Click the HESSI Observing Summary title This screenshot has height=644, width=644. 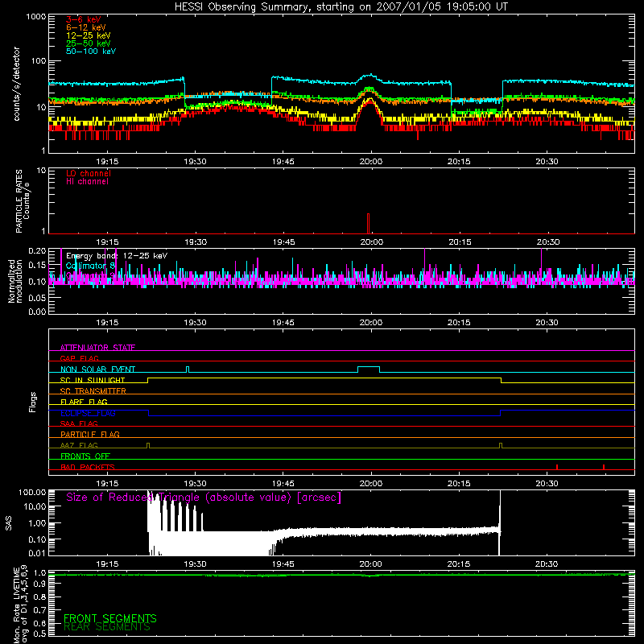click(341, 7)
